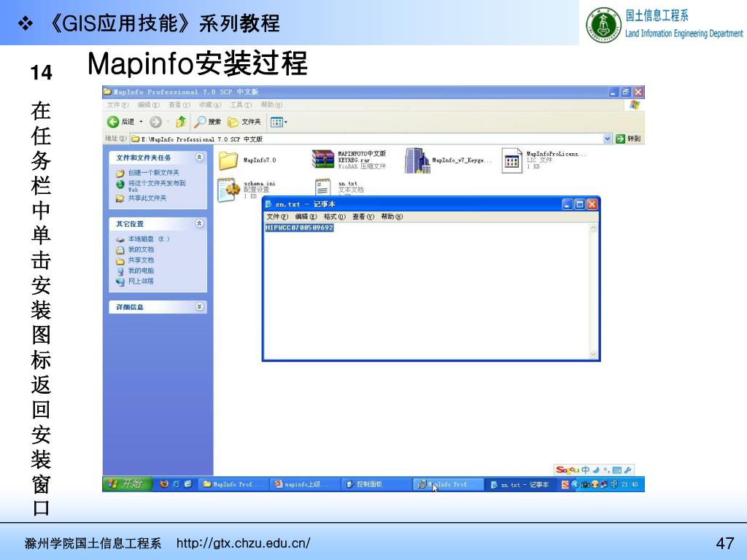The width and height of the screenshot is (747, 560).
Task: Click the Folders toolbar button
Action: tap(244, 122)
